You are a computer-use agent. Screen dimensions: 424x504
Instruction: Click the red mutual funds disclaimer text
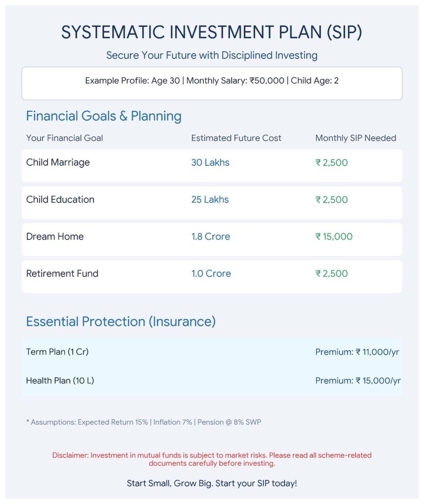point(212,459)
